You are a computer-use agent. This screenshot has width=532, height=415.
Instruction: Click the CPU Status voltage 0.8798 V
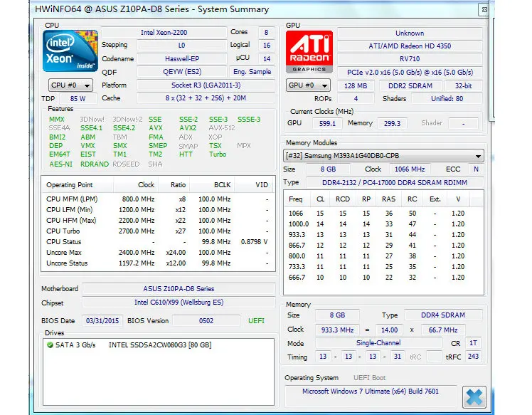[254, 242]
